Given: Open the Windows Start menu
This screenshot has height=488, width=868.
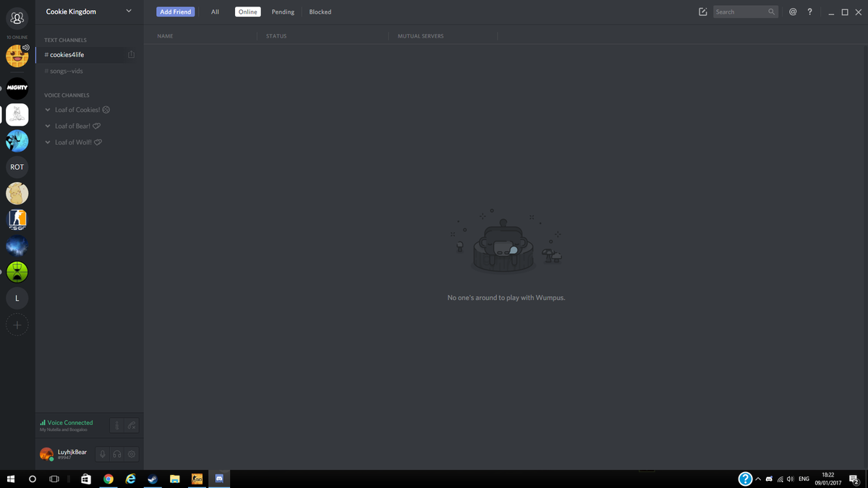Looking at the screenshot, I should click(x=11, y=479).
